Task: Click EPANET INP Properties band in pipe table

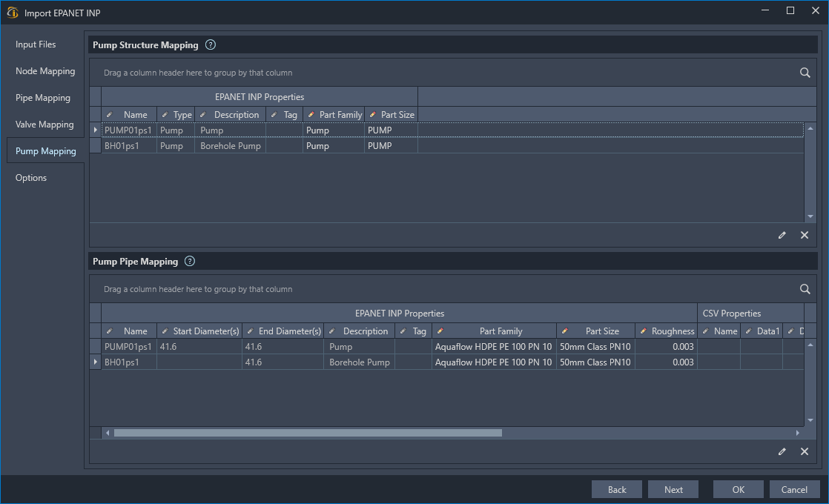Action: coord(399,314)
